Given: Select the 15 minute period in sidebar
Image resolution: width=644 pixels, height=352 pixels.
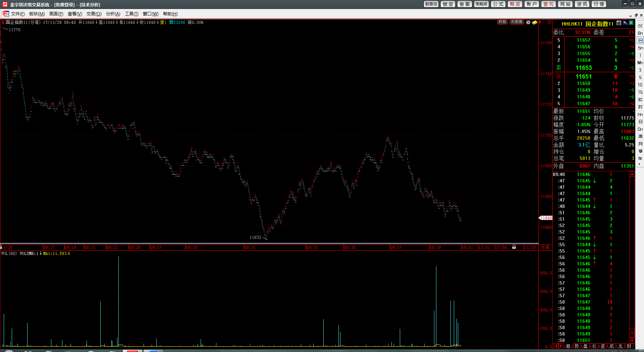Looking at the screenshot, I should 640,92.
